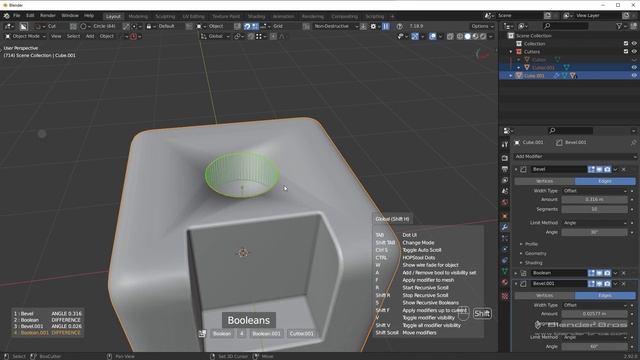Screen dimensions: 640x360
Task: Hide the Collection in outliner with eye
Action: (634, 44)
